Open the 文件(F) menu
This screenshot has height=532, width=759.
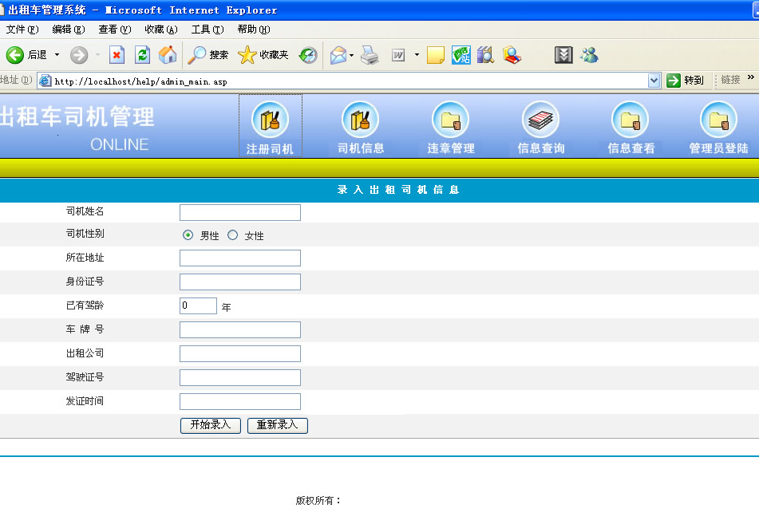[22, 30]
